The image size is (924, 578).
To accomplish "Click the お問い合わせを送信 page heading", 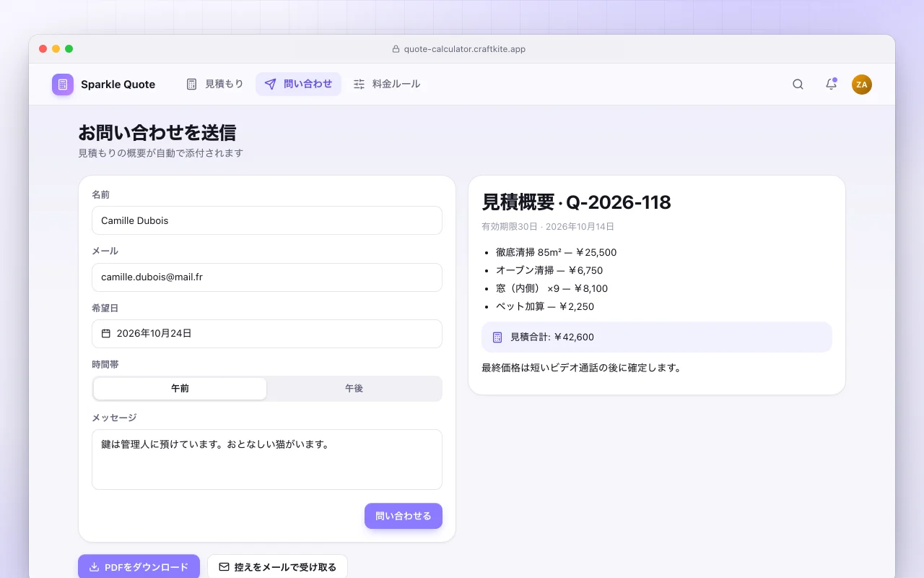I will [x=157, y=133].
